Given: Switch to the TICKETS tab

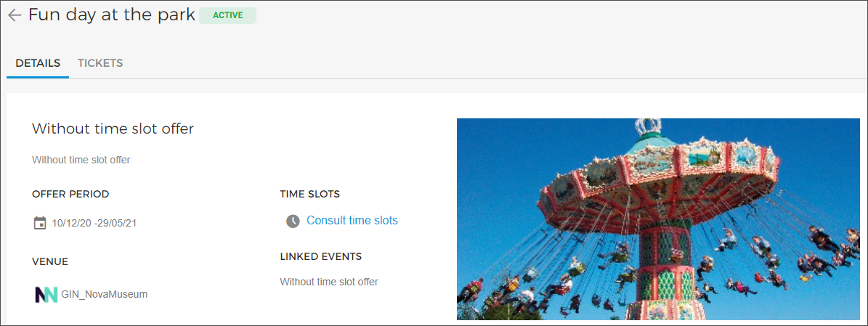Looking at the screenshot, I should point(100,63).
